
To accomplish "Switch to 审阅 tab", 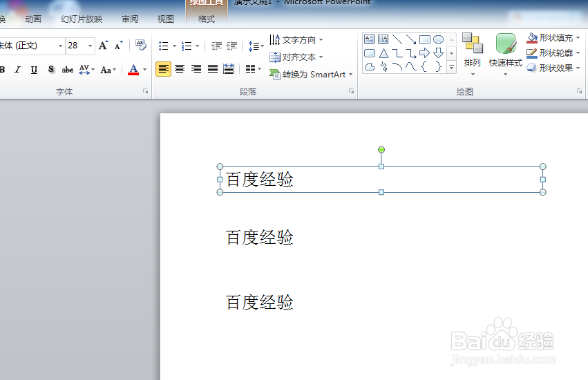I will click(x=130, y=19).
